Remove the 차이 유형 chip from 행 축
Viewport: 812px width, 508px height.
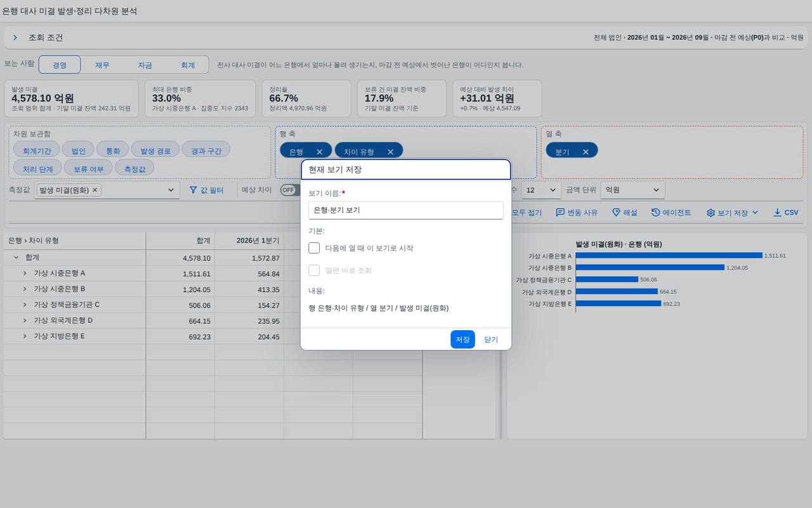[391, 152]
